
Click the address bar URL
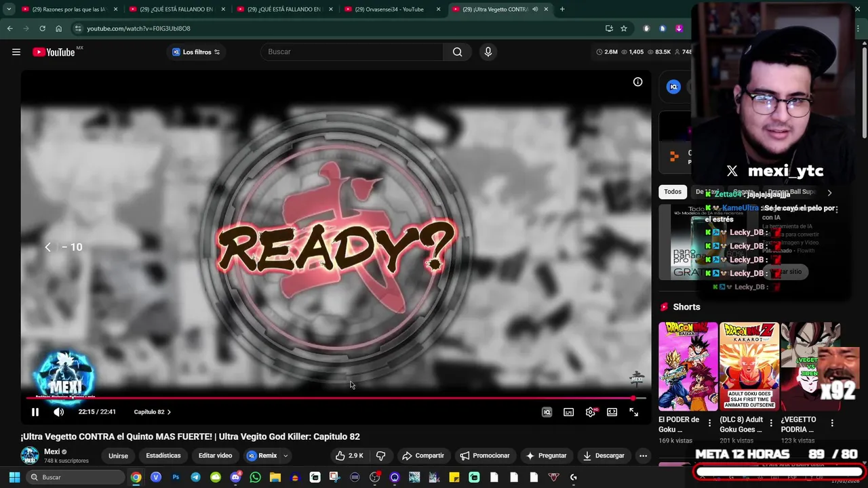[138, 28]
